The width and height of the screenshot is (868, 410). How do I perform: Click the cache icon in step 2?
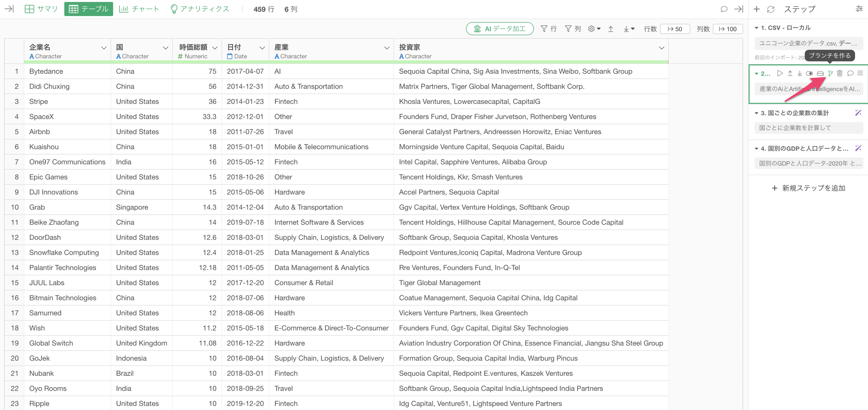coord(820,73)
